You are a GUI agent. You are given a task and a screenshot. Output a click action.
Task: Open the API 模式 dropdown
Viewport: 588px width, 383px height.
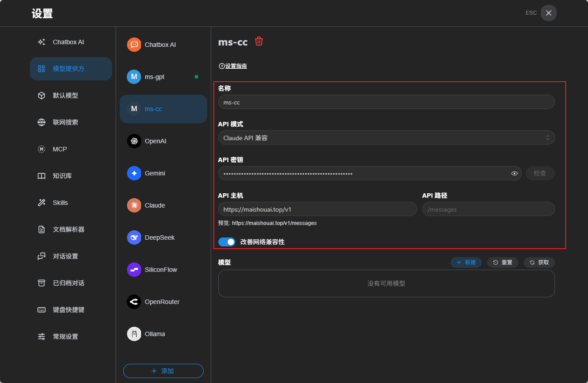click(x=387, y=137)
